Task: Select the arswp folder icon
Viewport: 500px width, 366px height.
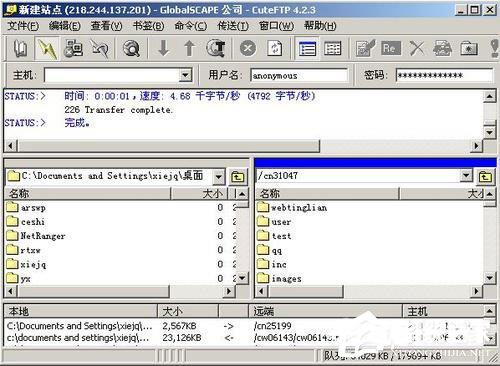Action: pyautogui.click(x=12, y=207)
